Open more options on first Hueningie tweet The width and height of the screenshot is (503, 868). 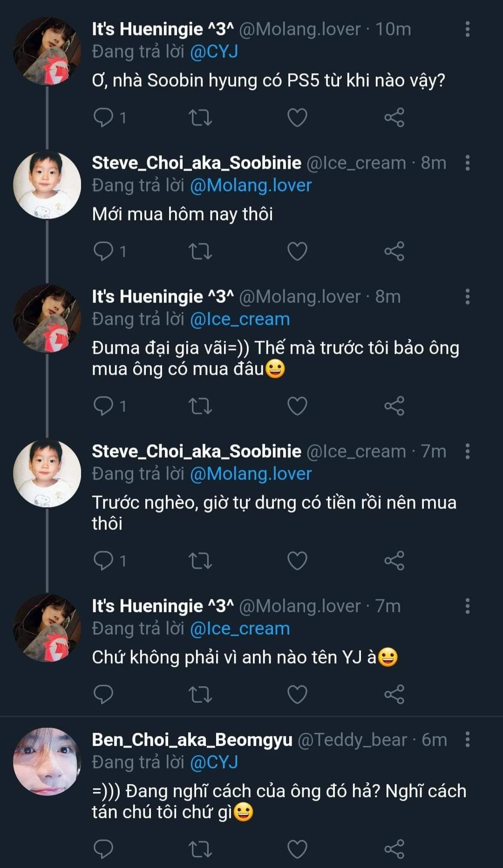pos(467,29)
